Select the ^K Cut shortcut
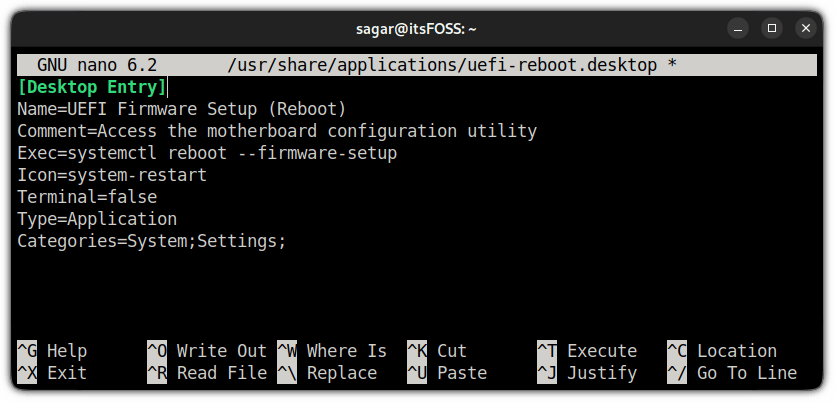836x403 pixels. click(x=437, y=351)
